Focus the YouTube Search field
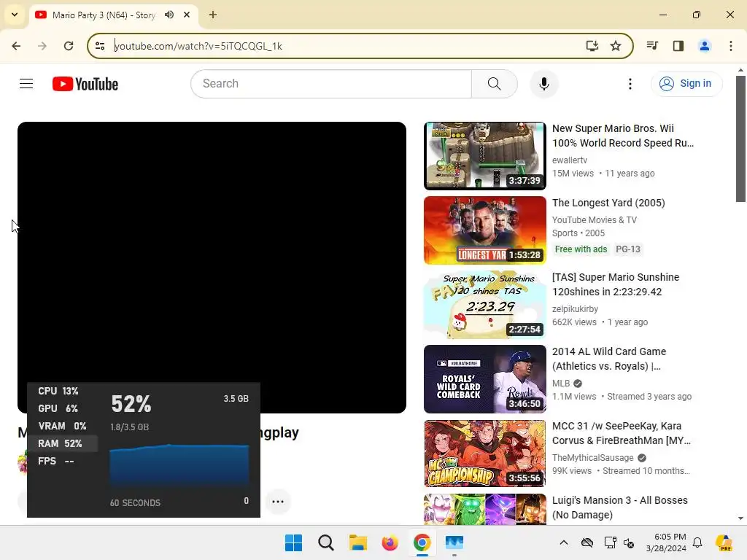The height and width of the screenshot is (560, 747). tap(331, 84)
